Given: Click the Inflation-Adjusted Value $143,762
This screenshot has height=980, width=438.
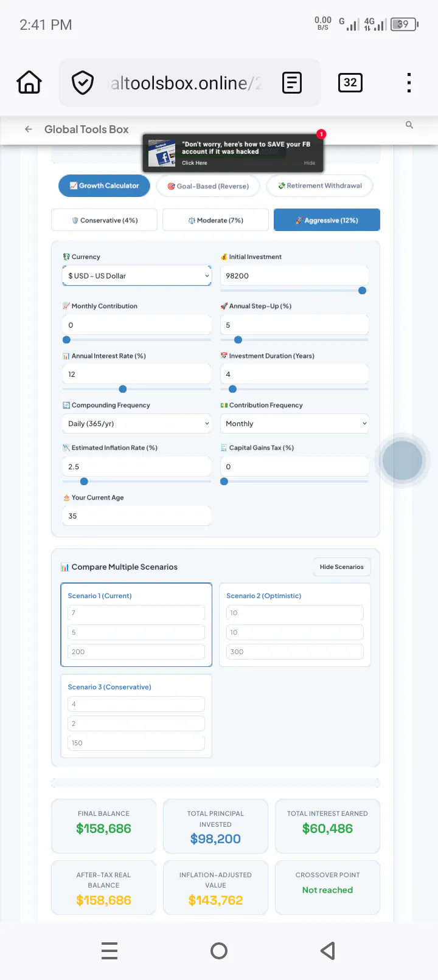Looking at the screenshot, I should coord(215,900).
